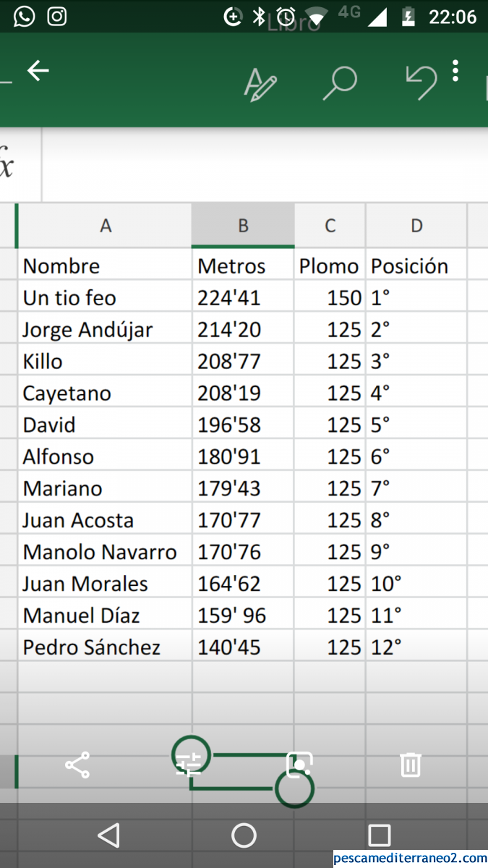This screenshot has height=868, width=488.
Task: Select cell containing Jorge Andújar
Action: [x=106, y=330]
